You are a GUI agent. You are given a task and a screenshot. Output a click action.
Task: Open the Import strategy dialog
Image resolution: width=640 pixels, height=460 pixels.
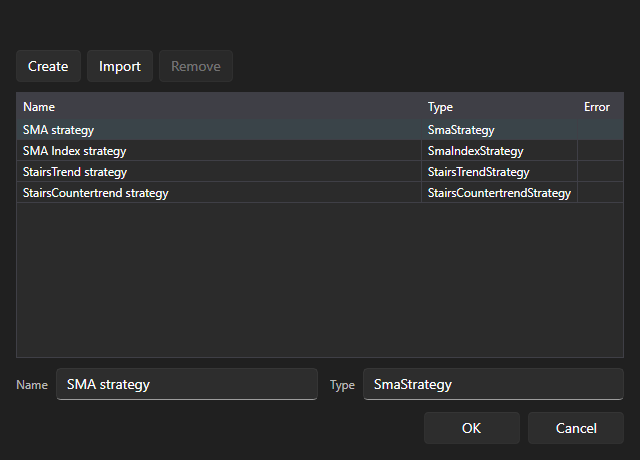[x=120, y=66]
